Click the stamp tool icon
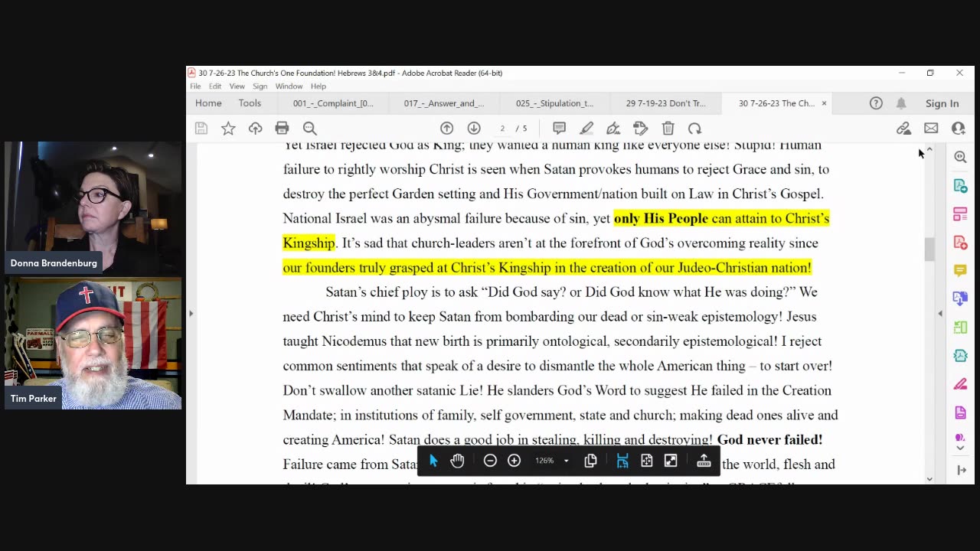This screenshot has width=980, height=551. coord(641,129)
